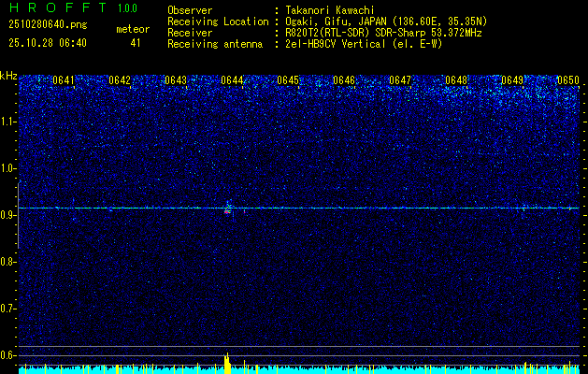
Task: Click the 1.1 frequency axis label
Action: 8,122
